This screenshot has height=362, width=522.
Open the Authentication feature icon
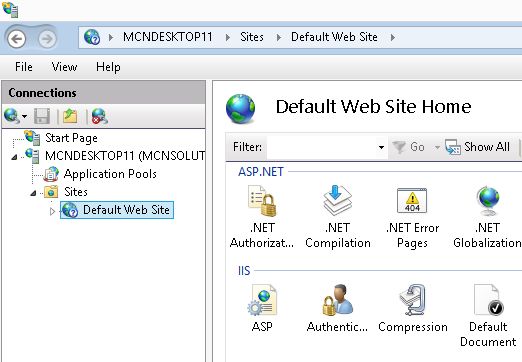(337, 308)
